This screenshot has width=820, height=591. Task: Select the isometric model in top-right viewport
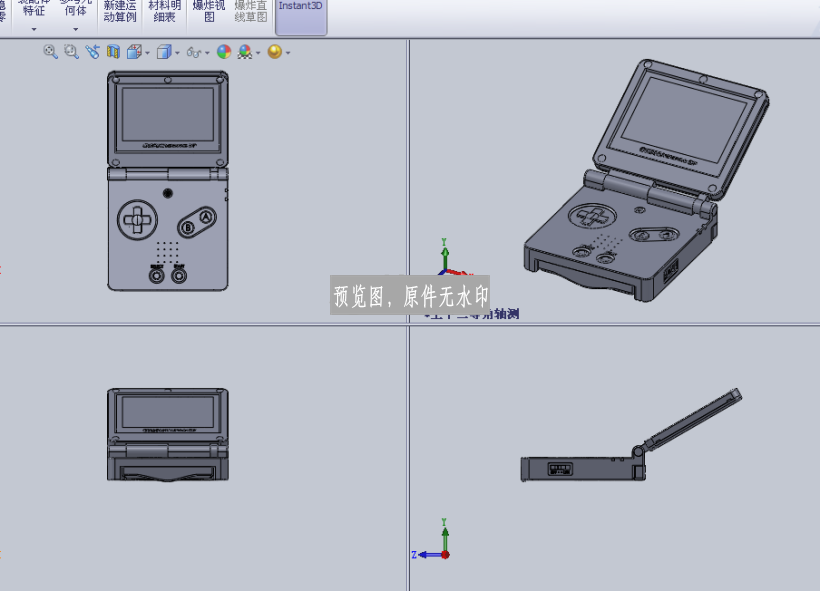(x=646, y=180)
